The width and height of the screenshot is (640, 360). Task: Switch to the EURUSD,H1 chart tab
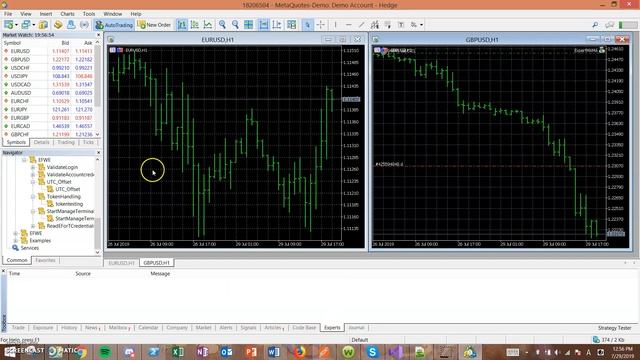point(122,263)
